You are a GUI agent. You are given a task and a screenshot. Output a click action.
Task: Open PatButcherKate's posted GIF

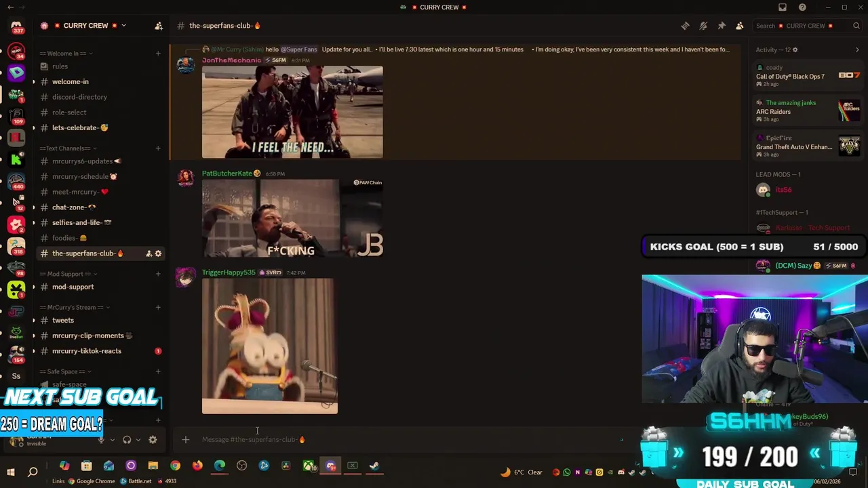pyautogui.click(x=292, y=218)
